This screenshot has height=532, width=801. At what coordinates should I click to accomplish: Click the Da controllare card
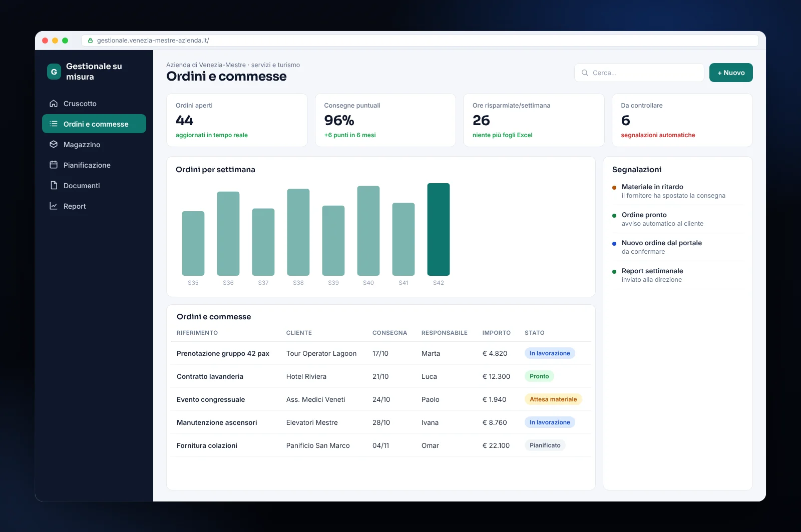pos(682,120)
